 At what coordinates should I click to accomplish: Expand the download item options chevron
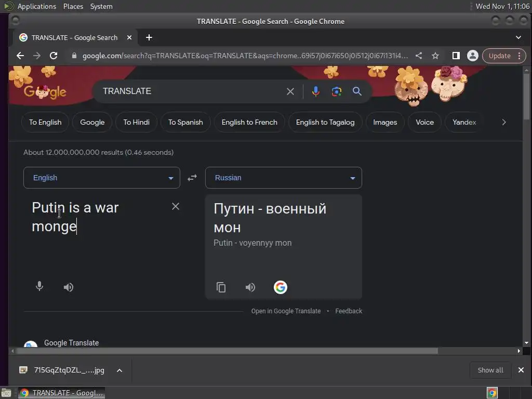pos(119,370)
